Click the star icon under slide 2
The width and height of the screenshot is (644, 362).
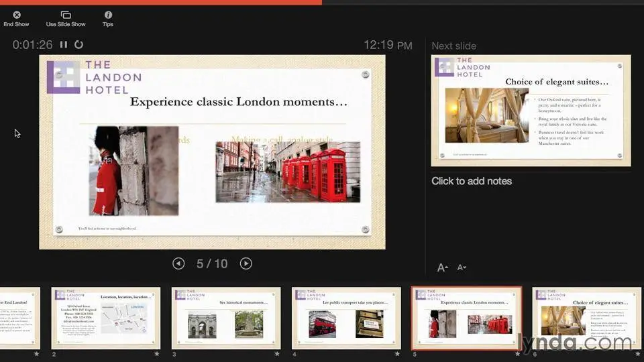pyautogui.click(x=157, y=354)
